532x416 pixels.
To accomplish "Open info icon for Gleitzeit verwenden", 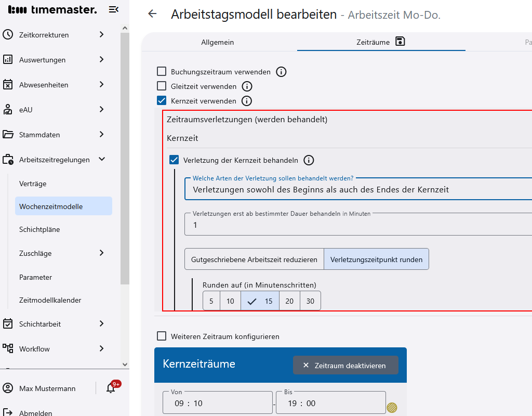I will (247, 86).
